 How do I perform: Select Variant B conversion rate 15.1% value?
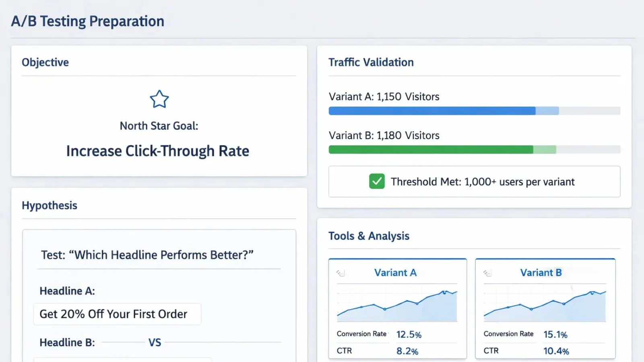pyautogui.click(x=555, y=334)
